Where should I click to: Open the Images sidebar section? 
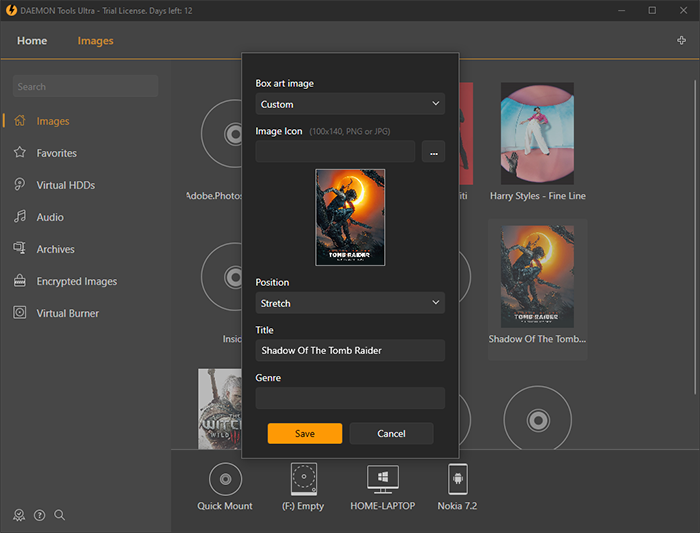click(x=53, y=121)
